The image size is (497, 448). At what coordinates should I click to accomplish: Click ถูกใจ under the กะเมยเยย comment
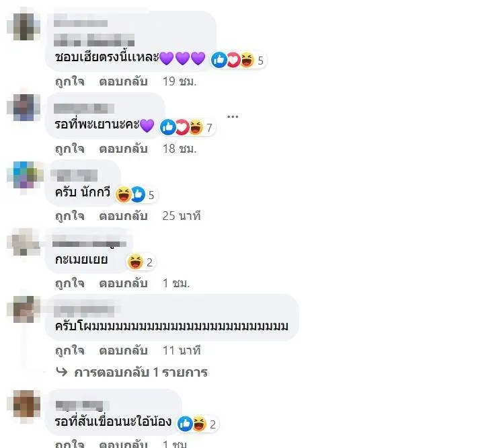[70, 283]
